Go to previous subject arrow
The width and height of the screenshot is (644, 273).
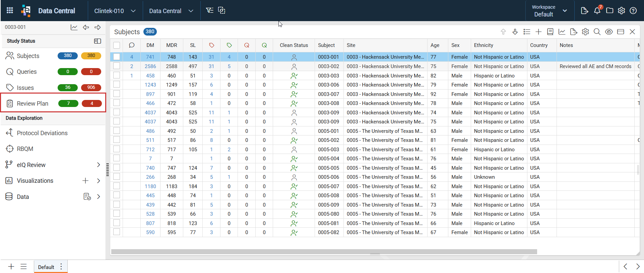tap(86, 27)
